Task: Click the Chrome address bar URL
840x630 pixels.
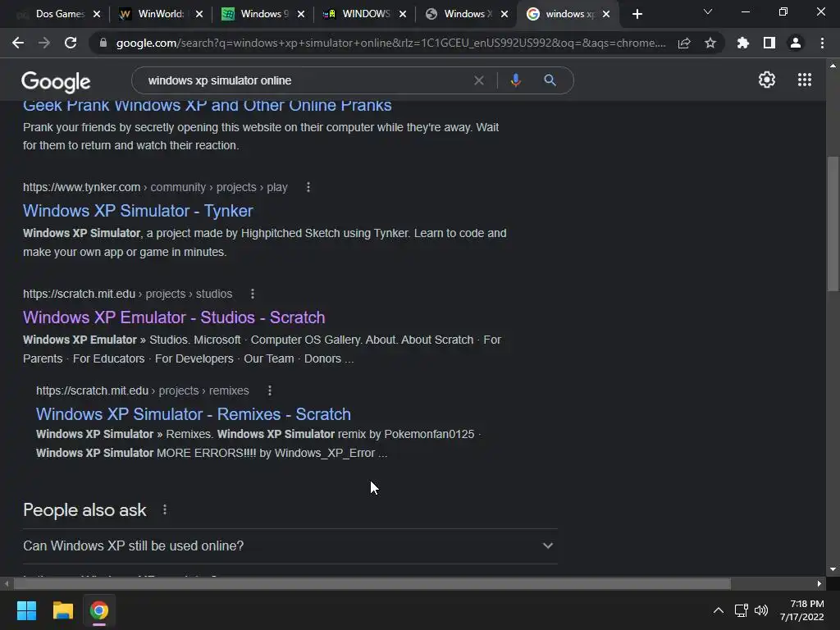Action: (391, 43)
